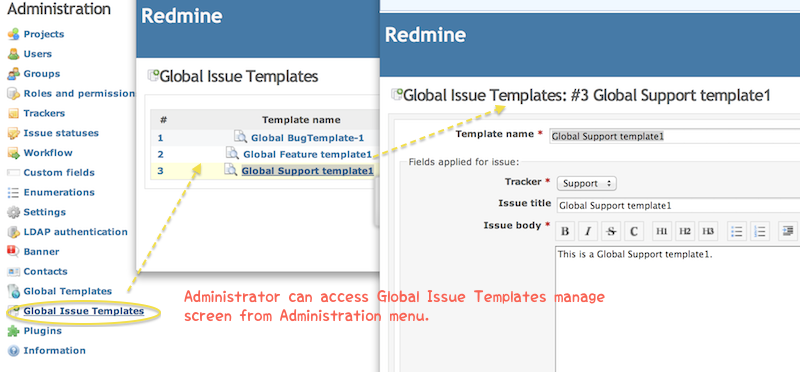Open Projects administration page
This screenshot has width=800, height=372.
coord(44,34)
